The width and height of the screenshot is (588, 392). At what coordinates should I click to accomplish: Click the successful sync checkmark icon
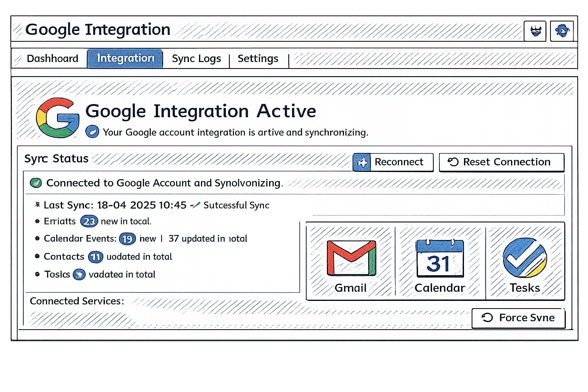195,205
